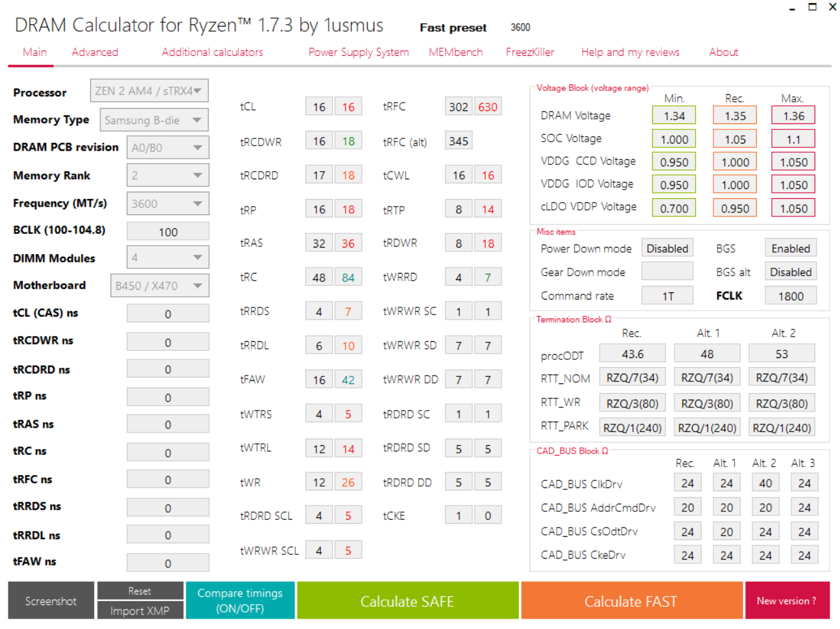Click tRFC red value 630
Screen dimensions: 840x629
click(487, 107)
